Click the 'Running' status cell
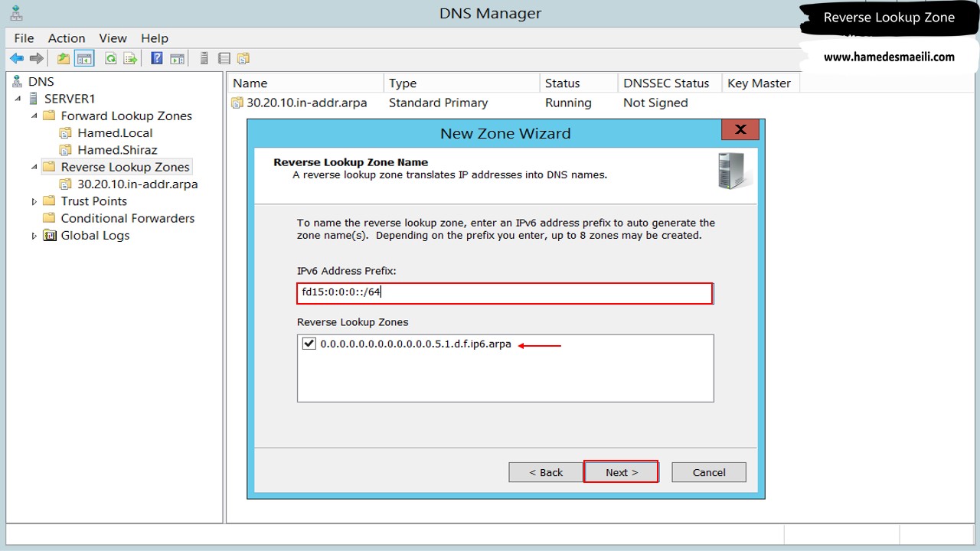This screenshot has width=980, height=551. click(x=568, y=103)
